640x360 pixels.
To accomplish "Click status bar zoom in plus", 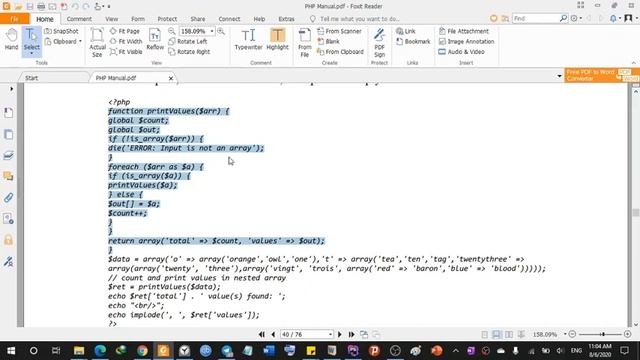I will coord(627,334).
